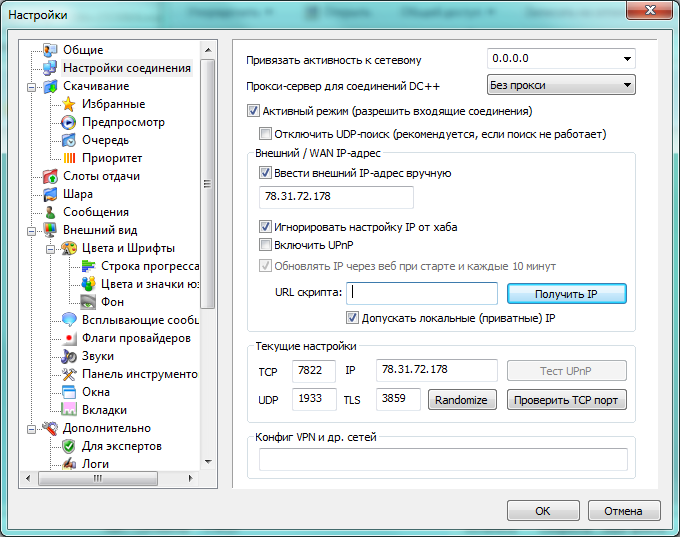Viewport: 680px width, 537px height.
Task: Click the Очередь queue icon
Action: [x=69, y=140]
